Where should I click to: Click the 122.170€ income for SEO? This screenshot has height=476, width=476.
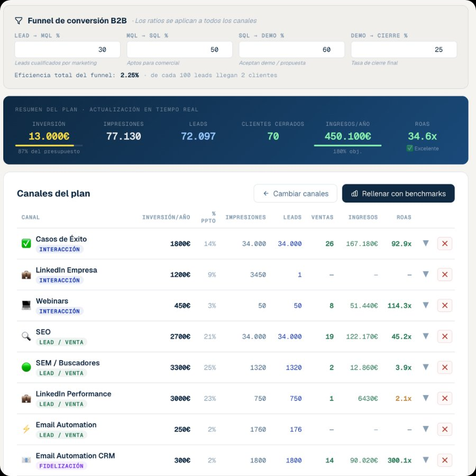pos(362,337)
